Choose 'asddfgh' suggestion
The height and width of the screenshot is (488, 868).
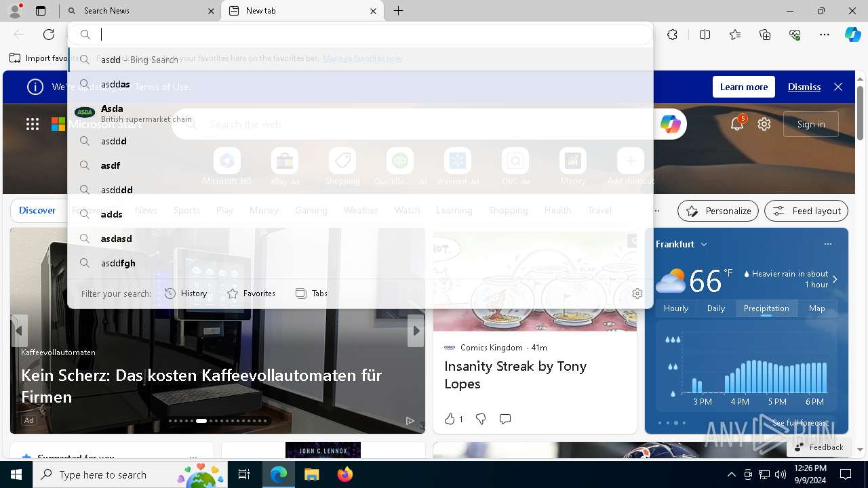361,263
